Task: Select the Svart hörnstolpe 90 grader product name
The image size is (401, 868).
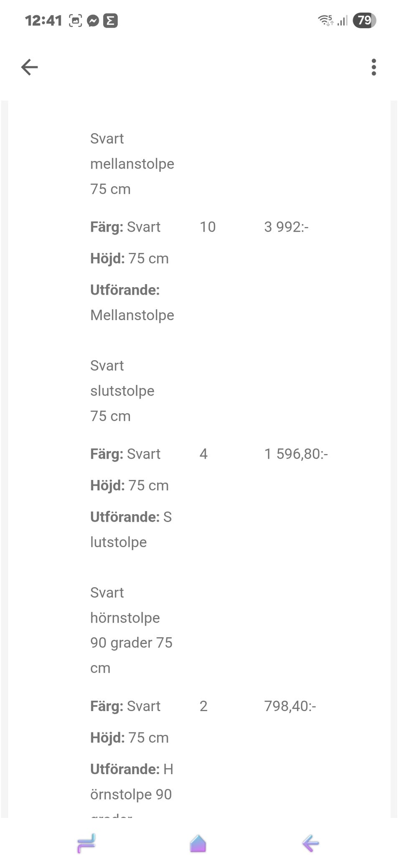Action: [131, 630]
